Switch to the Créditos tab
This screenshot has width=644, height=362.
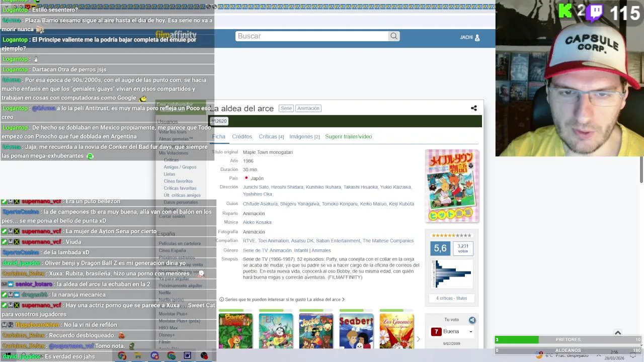(242, 136)
